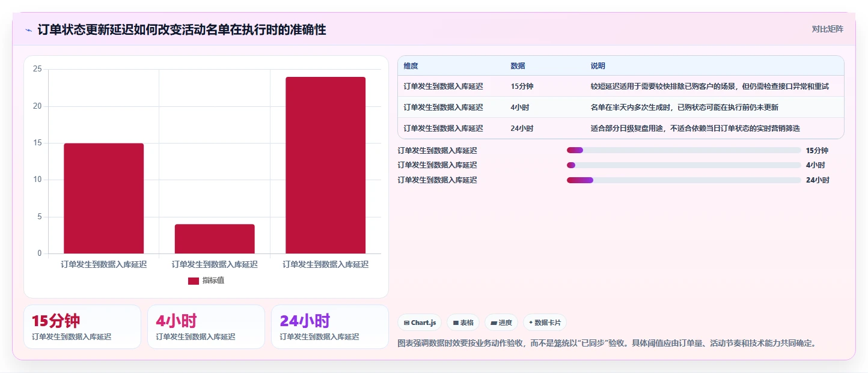Click the chart bar with value 15
Screen dimensions: 868x373
(103, 198)
